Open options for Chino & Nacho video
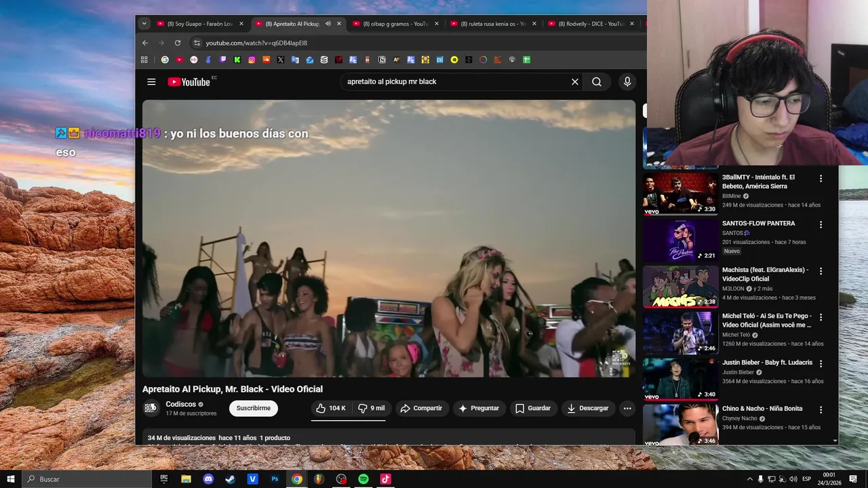 pyautogui.click(x=821, y=410)
